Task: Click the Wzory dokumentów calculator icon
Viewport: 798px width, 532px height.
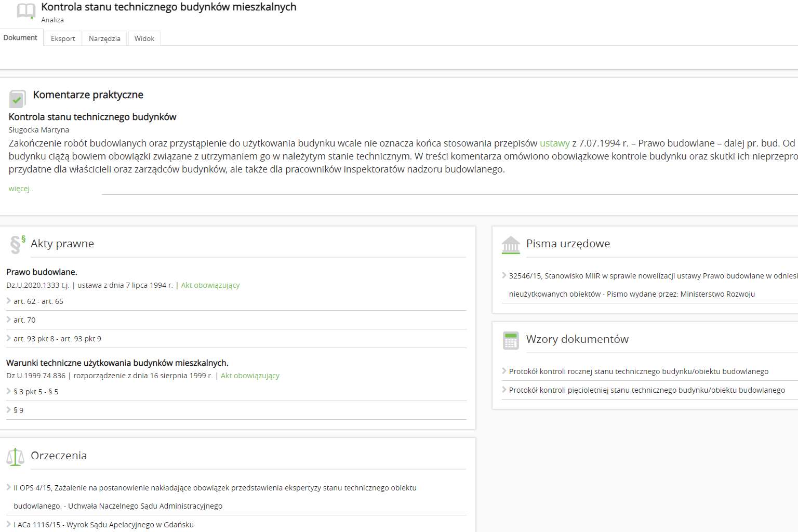Action: click(510, 340)
